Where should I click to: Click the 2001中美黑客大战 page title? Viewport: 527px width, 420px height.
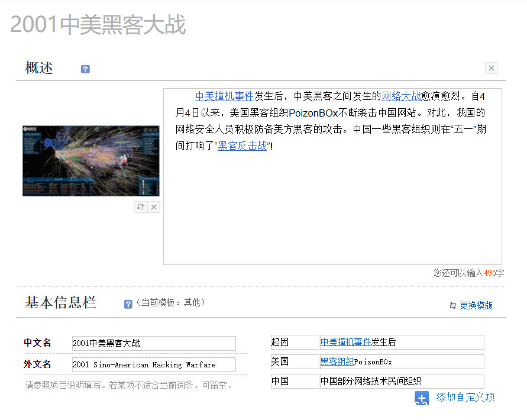(x=98, y=24)
